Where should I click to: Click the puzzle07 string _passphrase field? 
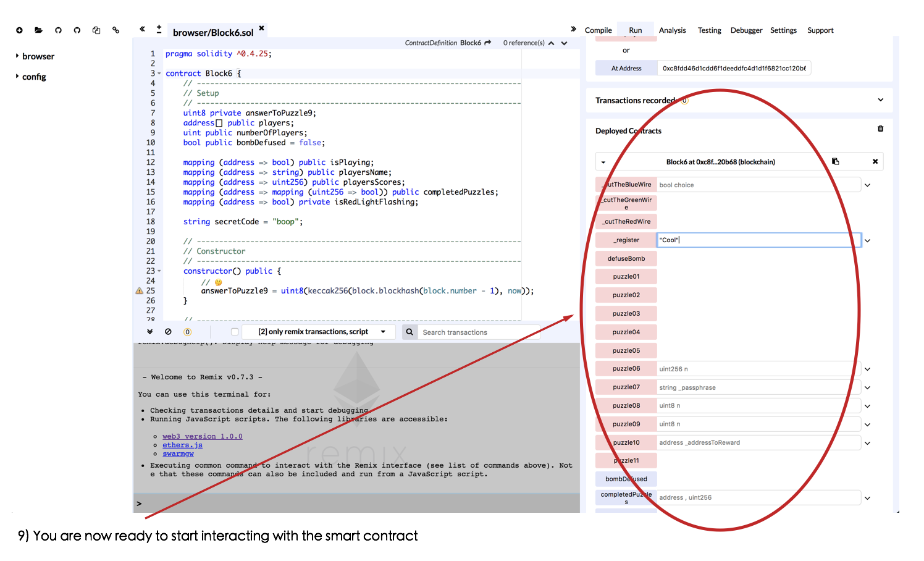click(758, 387)
